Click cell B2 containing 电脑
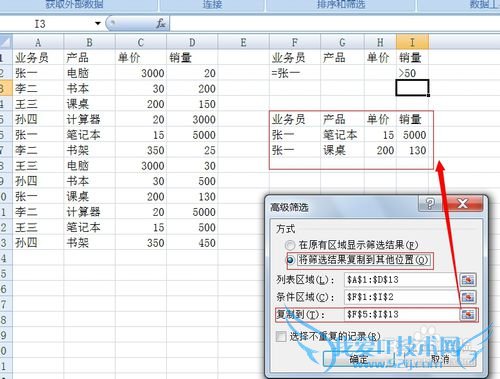Image resolution: width=500 pixels, height=379 pixels. pyautogui.click(x=89, y=73)
